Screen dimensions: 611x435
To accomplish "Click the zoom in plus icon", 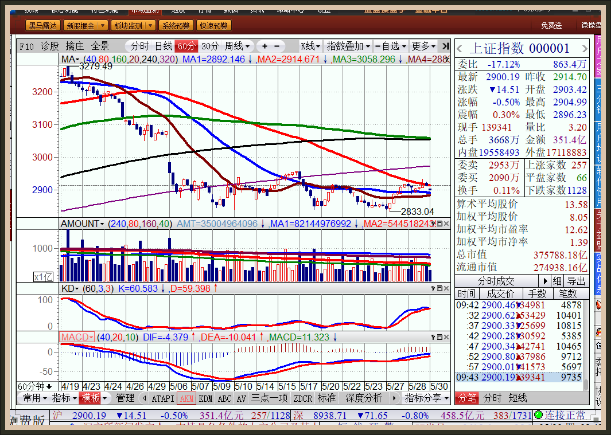I will 265,46.
